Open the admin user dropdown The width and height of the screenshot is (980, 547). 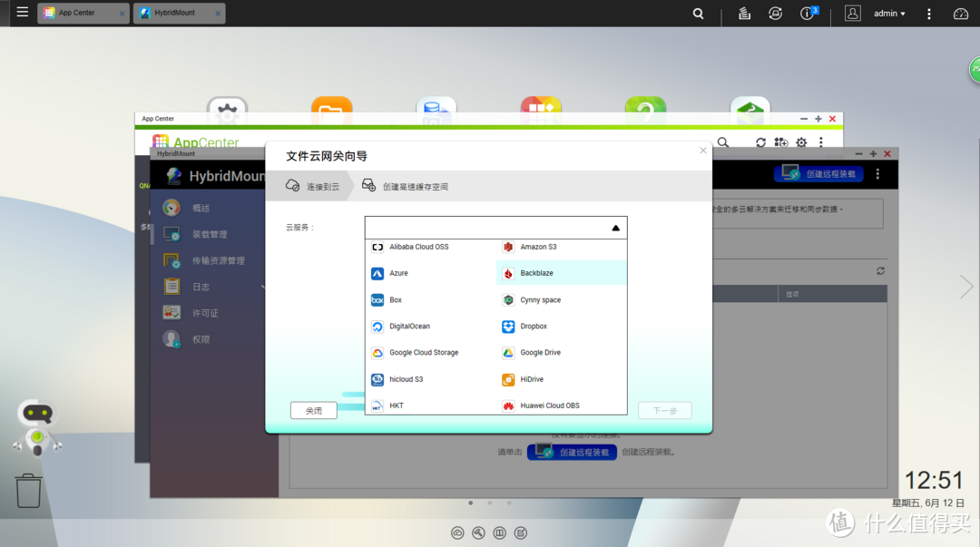[889, 13]
